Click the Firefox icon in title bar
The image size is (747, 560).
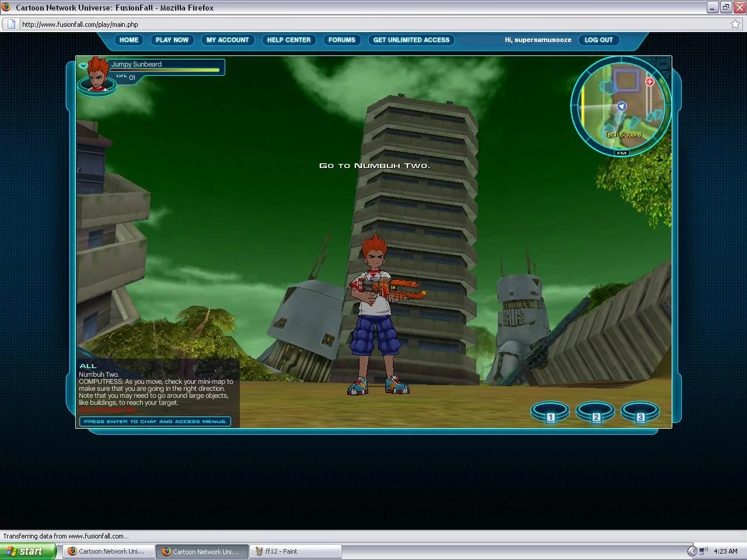pos(6,8)
